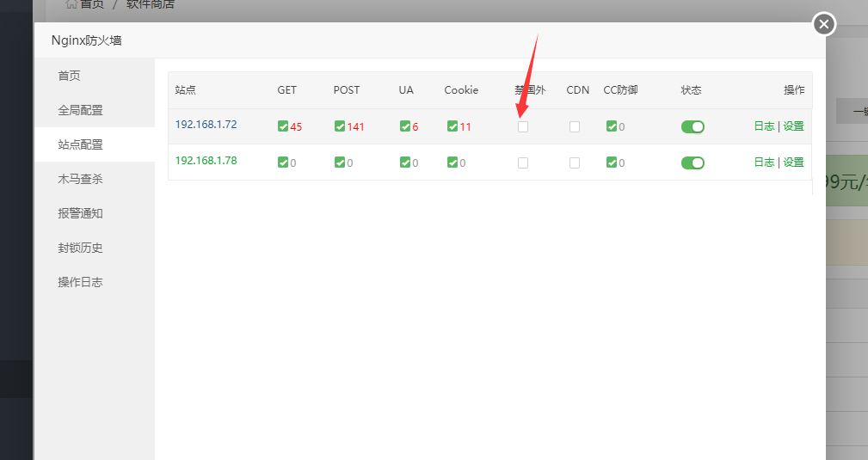
Task: Go to 报警通知 settings
Action: click(80, 213)
